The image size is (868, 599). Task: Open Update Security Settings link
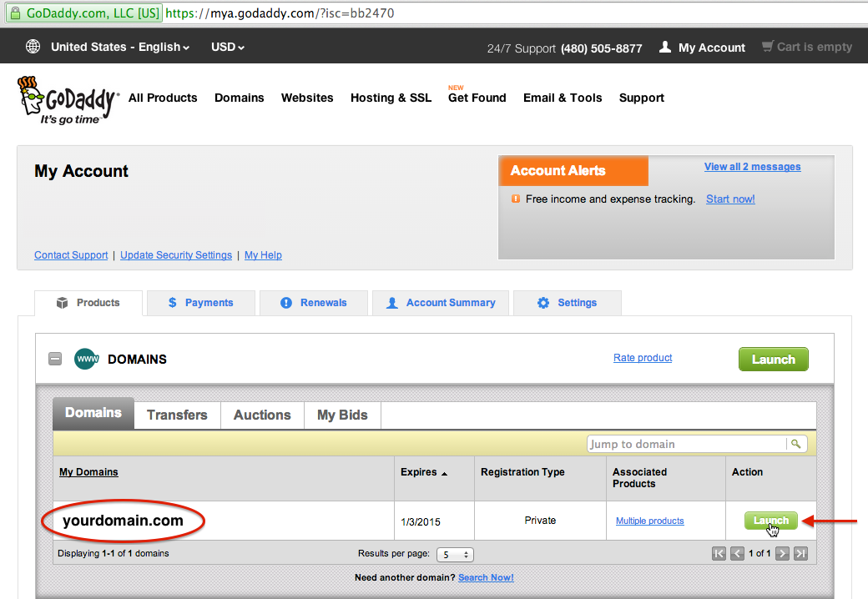click(176, 255)
